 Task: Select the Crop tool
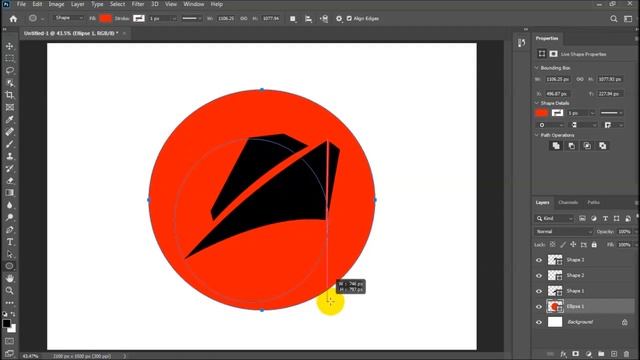pos(9,95)
